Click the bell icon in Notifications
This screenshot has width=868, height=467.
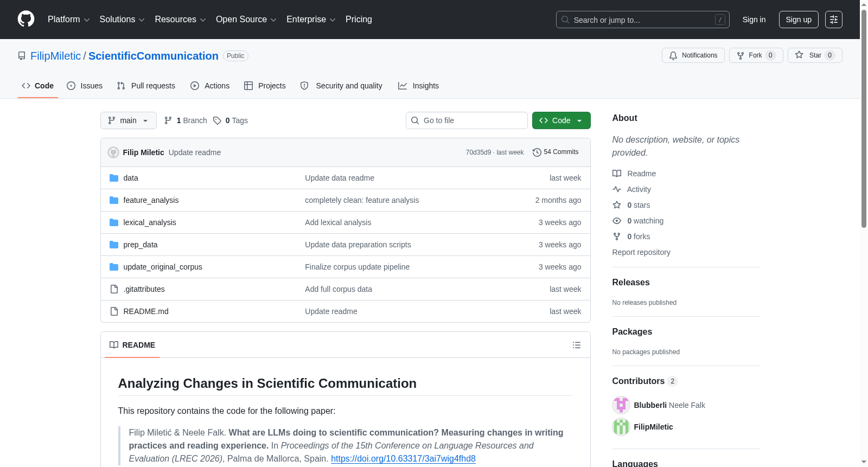click(x=673, y=55)
